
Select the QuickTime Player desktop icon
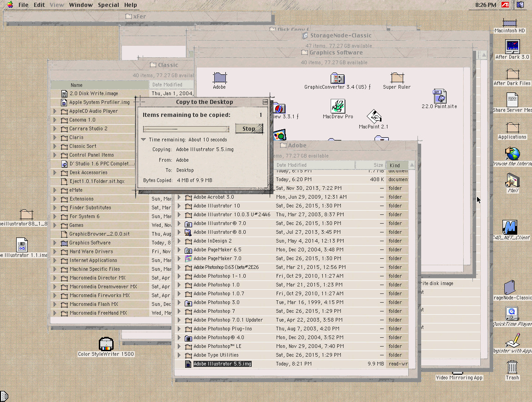(x=512, y=314)
